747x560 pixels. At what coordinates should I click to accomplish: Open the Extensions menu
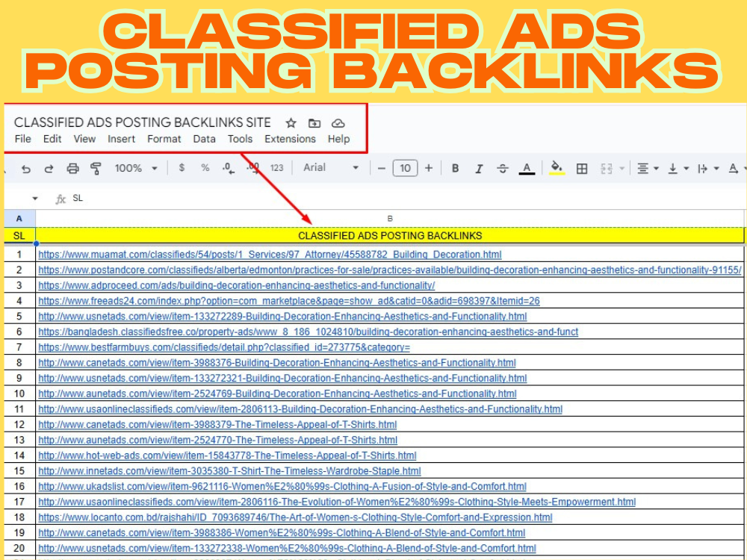coord(290,139)
